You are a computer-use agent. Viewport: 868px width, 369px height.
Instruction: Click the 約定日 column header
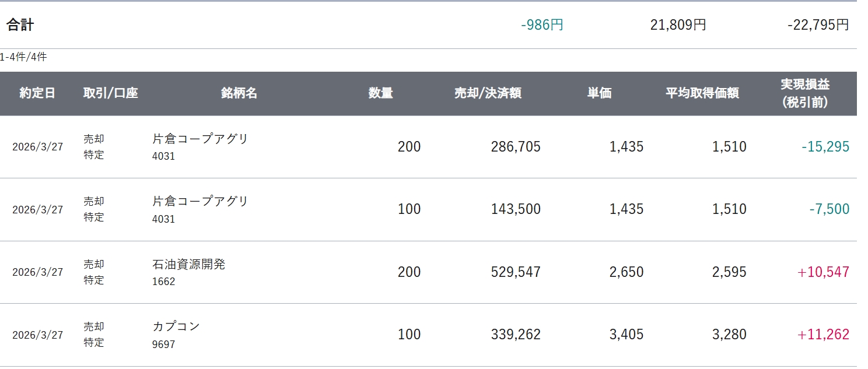pos(37,93)
